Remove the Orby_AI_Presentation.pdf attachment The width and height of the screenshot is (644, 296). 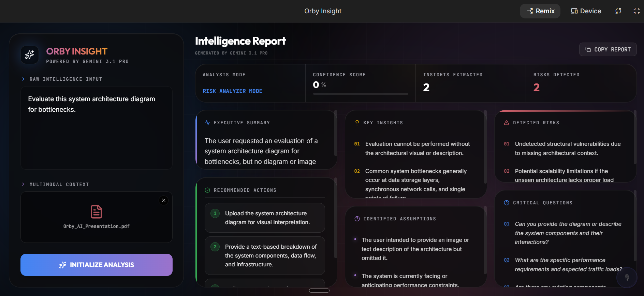tap(164, 200)
